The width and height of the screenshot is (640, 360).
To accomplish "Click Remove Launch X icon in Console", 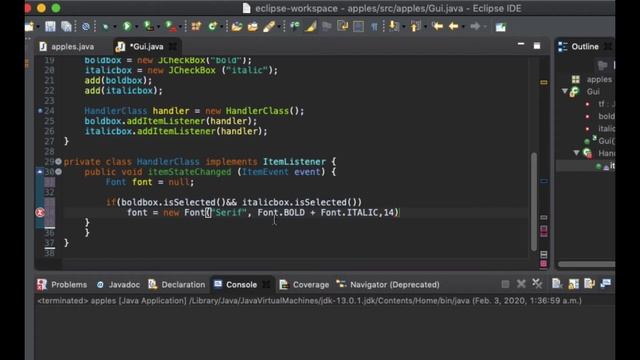I will (x=521, y=284).
